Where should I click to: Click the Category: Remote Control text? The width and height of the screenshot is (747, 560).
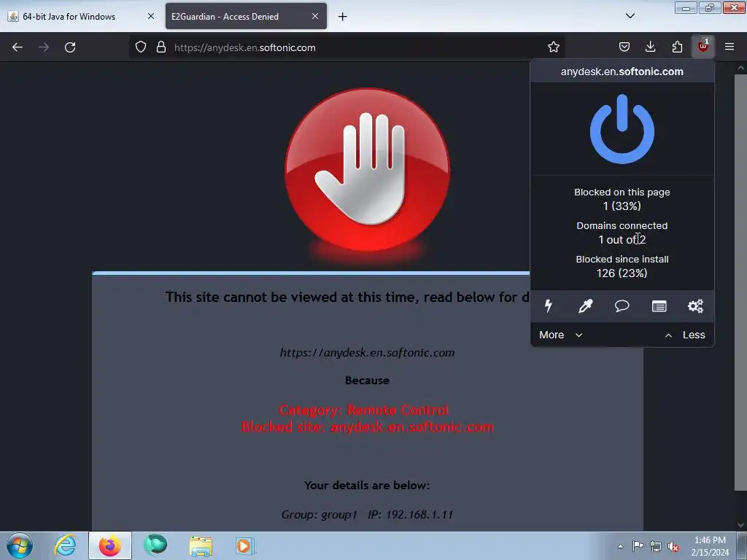364,410
